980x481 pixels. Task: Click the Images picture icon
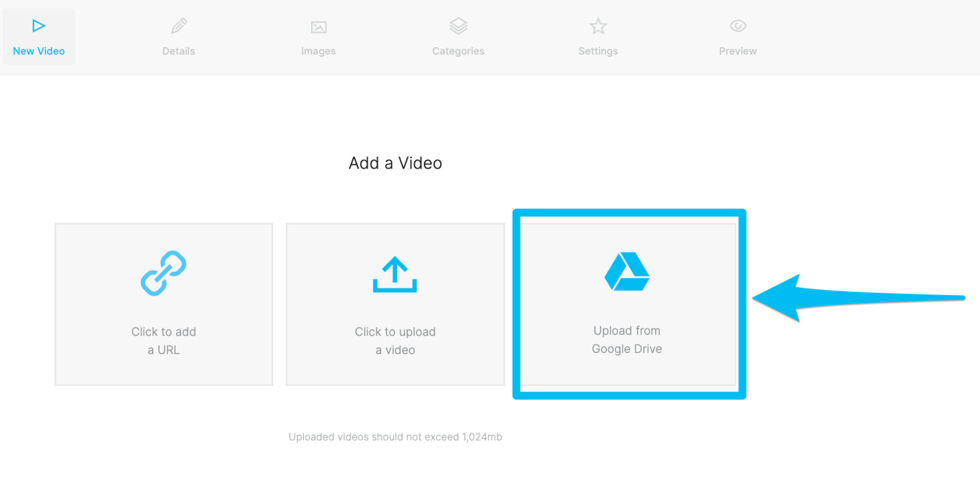pos(319,27)
